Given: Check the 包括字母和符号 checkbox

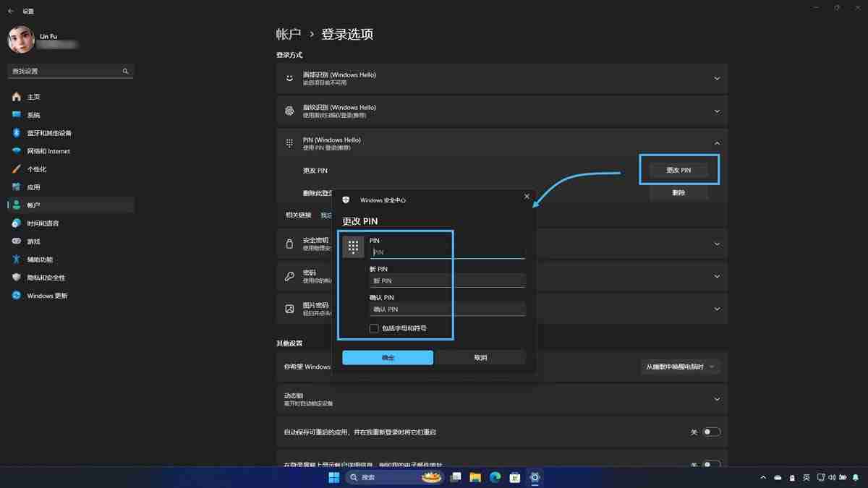Looking at the screenshot, I should [374, 328].
